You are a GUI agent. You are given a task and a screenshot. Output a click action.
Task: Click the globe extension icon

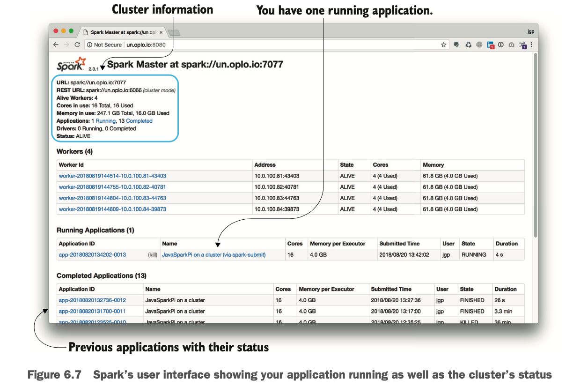pos(479,45)
